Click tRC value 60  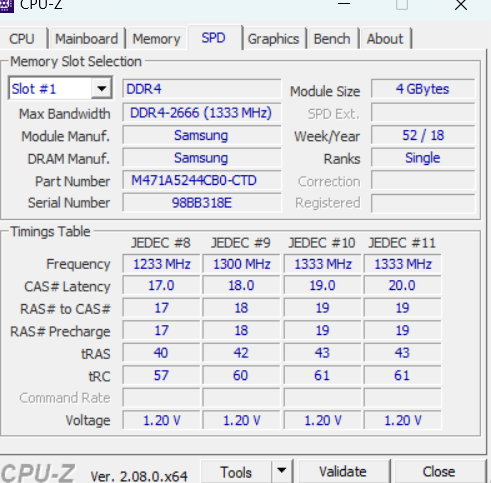(x=241, y=375)
